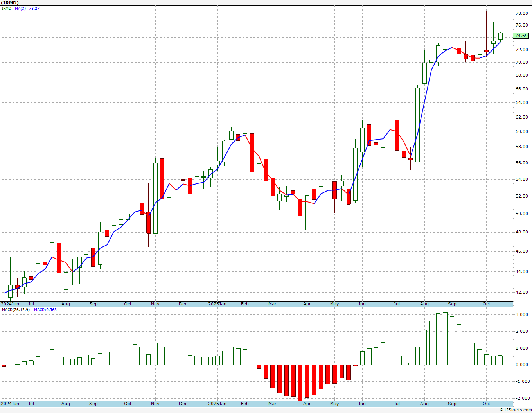
Task: Select 2025Jan on the MACD panel time axis
Action: (217, 404)
